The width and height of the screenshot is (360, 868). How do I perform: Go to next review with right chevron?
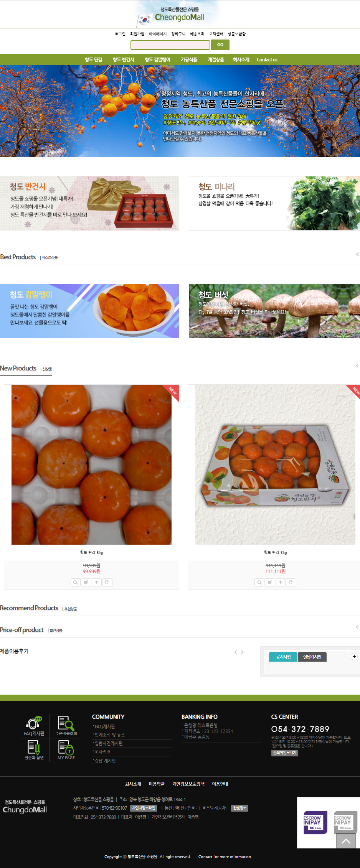point(242,652)
